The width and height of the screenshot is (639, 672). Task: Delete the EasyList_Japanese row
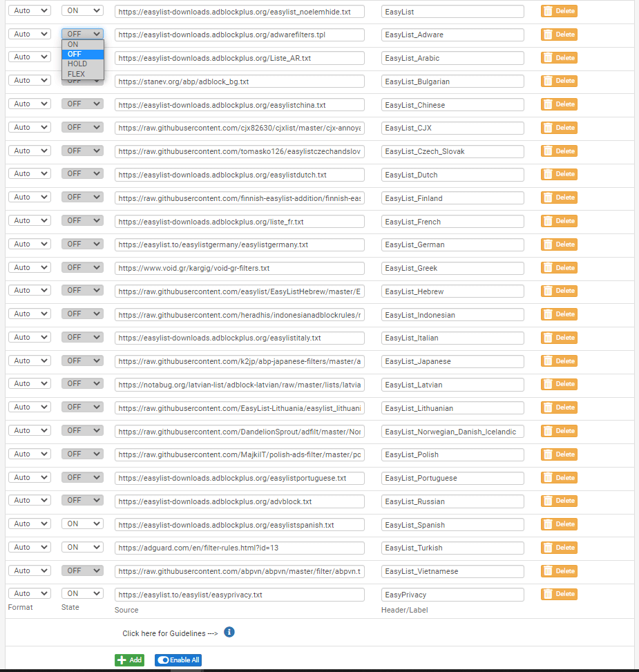coord(558,361)
